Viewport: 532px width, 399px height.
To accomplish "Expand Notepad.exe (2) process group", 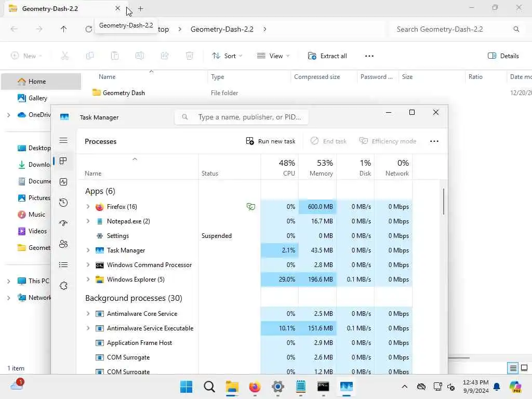I will point(88,221).
